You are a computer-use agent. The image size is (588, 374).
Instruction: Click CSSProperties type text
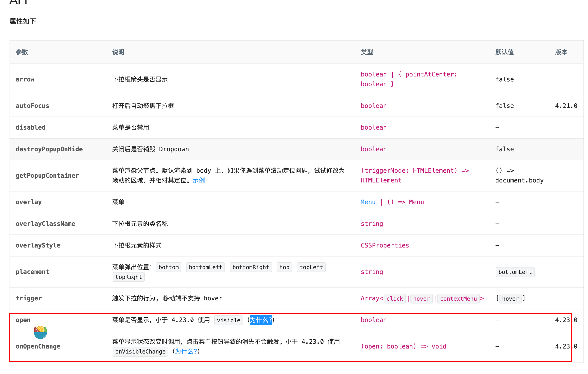coord(385,245)
